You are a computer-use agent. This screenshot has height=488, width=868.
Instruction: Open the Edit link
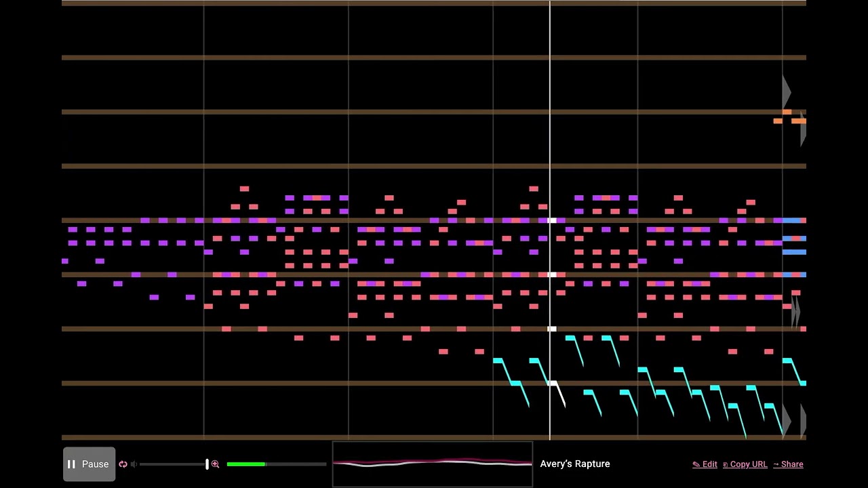coord(705,464)
